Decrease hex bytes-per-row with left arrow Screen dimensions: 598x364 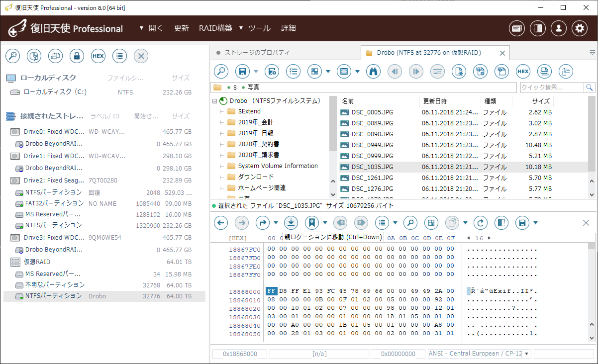468,238
